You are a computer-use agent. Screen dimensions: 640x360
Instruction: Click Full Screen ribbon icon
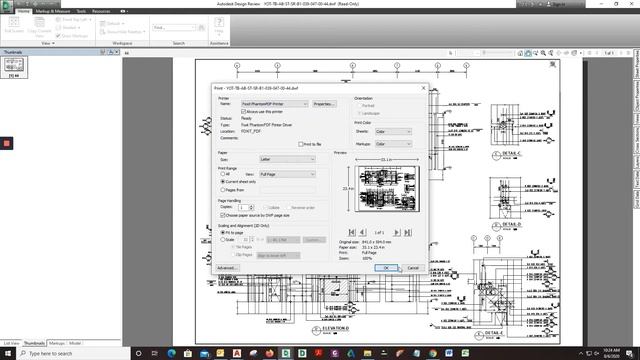(x=14, y=25)
